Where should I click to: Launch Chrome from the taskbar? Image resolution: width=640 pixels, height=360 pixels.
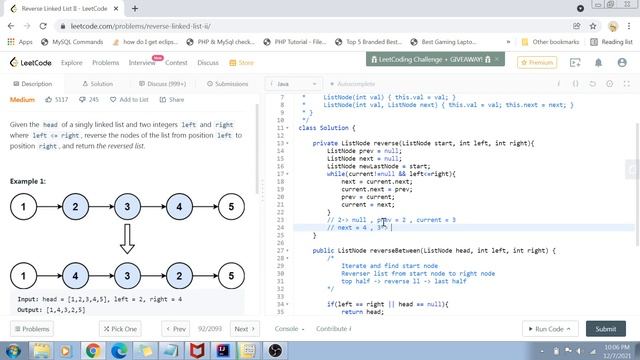click(93, 351)
